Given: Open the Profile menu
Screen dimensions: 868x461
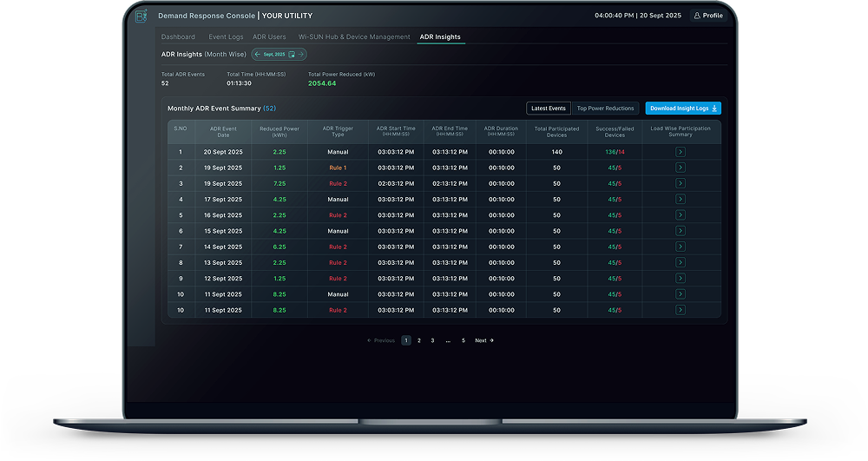Looking at the screenshot, I should pos(708,16).
